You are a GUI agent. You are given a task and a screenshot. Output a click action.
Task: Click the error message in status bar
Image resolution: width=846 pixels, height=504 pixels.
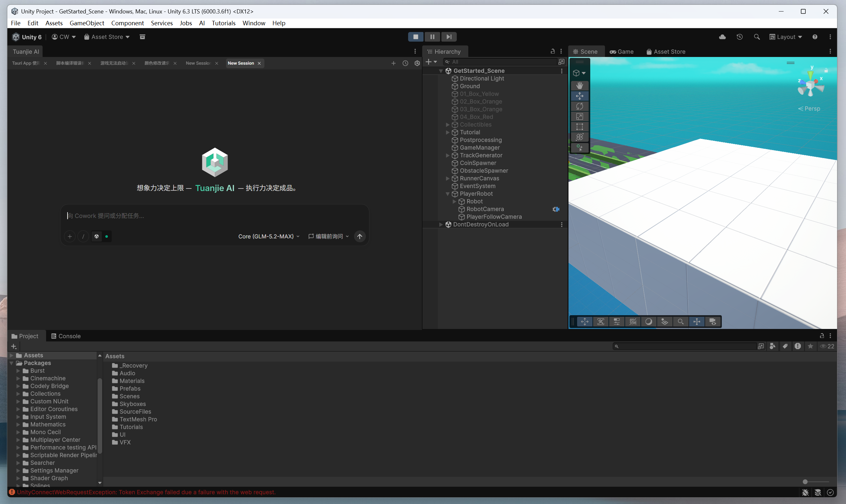pos(146,492)
